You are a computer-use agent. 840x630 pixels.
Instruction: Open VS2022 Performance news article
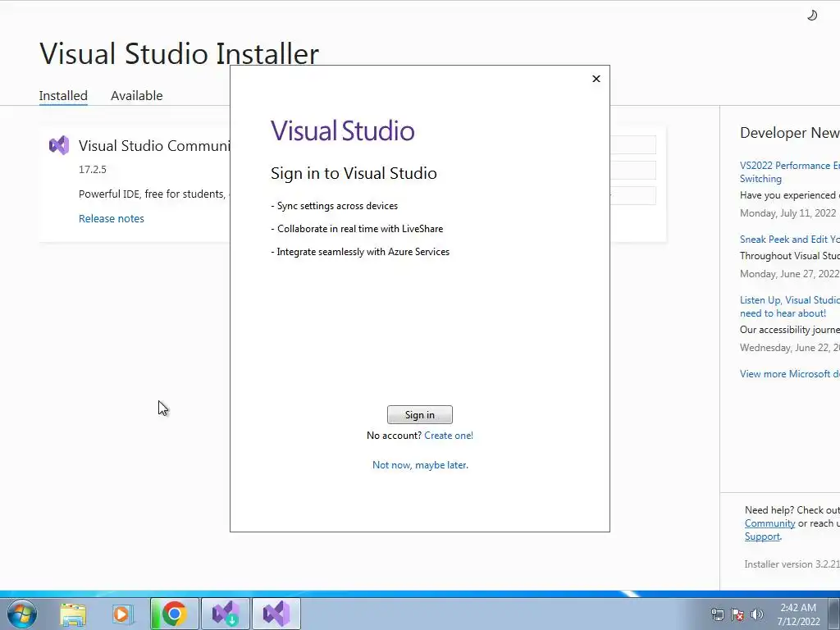pos(790,172)
